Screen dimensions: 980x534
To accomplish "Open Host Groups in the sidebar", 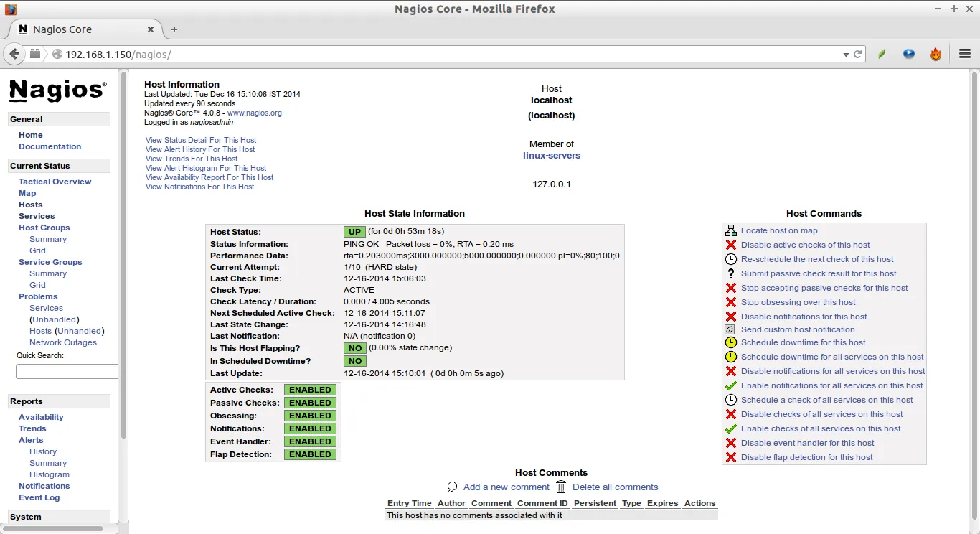I will point(44,228).
